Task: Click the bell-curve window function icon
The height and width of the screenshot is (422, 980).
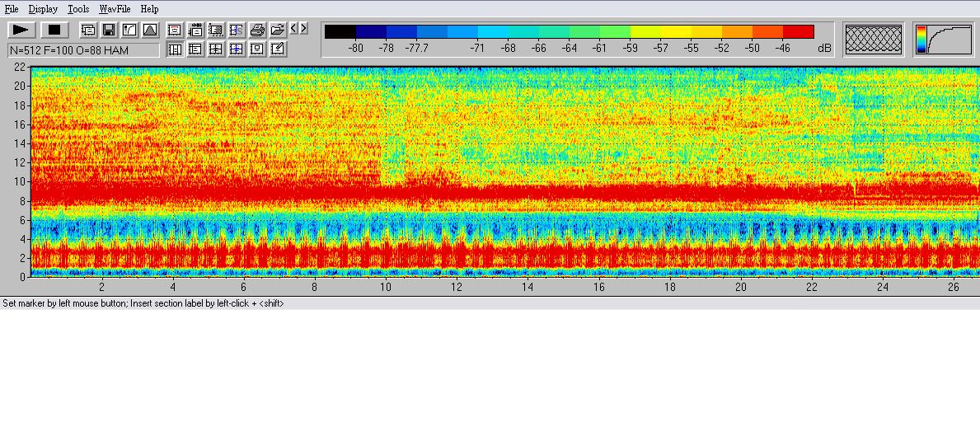Action: [150, 30]
